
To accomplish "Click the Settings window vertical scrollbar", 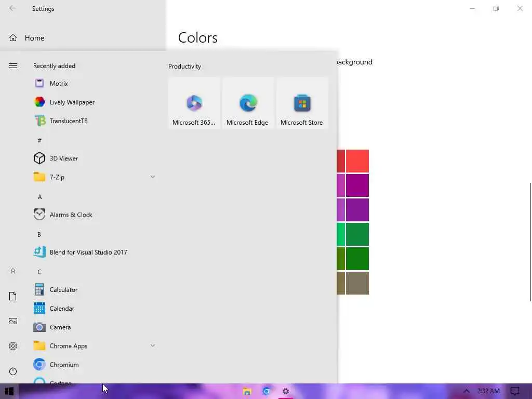I will (x=530, y=242).
